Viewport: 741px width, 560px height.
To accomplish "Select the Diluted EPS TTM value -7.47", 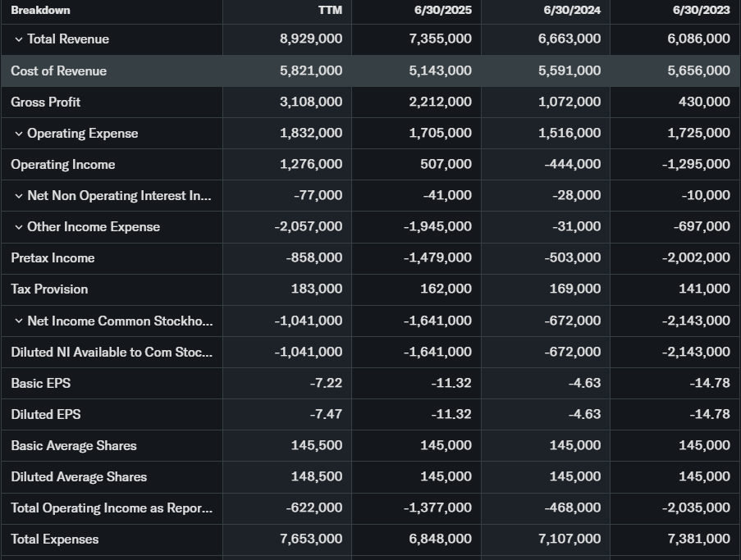I will click(x=326, y=414).
